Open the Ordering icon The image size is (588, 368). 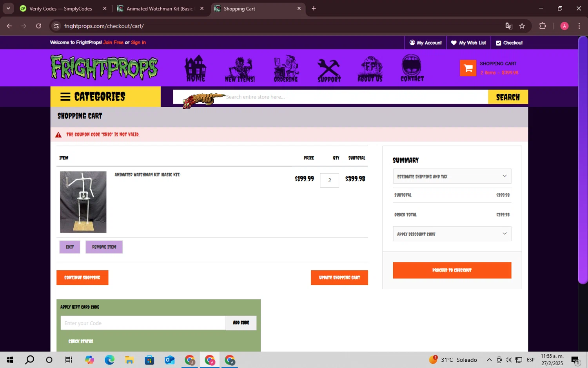tap(286, 68)
